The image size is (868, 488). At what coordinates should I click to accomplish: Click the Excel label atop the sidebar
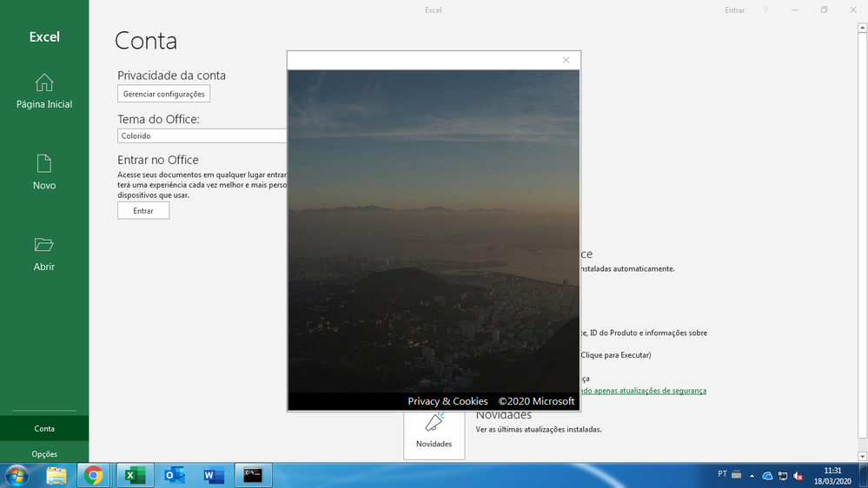click(44, 36)
